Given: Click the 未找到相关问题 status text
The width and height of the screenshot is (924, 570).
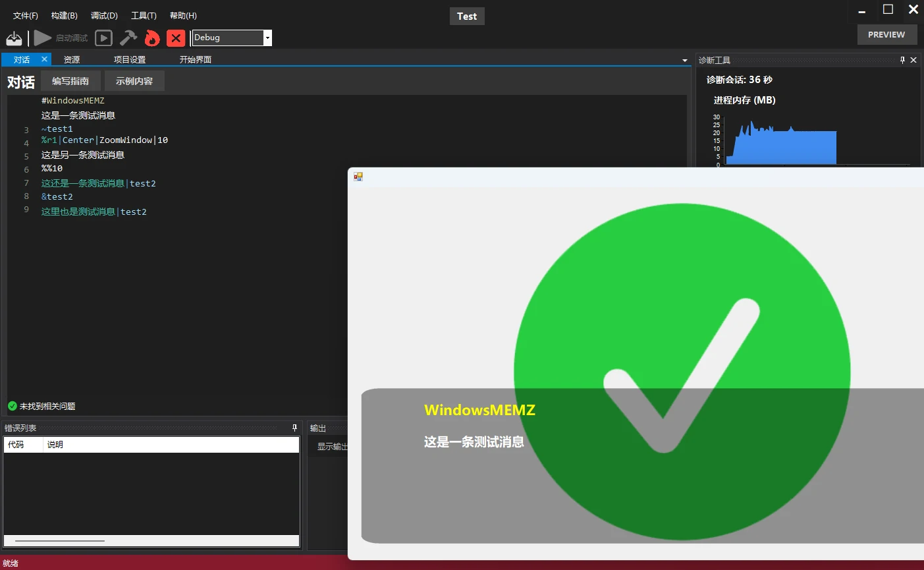Looking at the screenshot, I should coord(47,406).
